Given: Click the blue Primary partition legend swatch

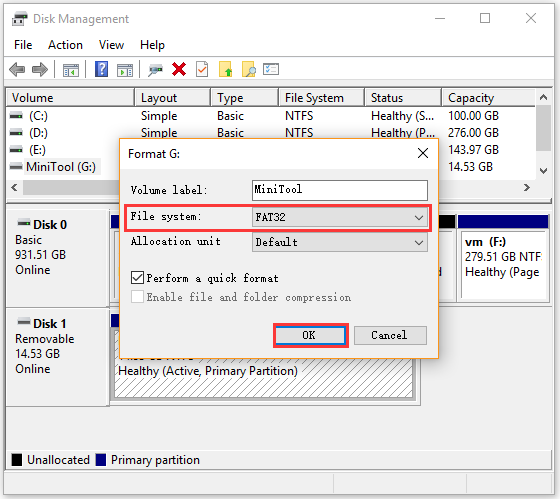Looking at the screenshot, I should tap(101, 460).
